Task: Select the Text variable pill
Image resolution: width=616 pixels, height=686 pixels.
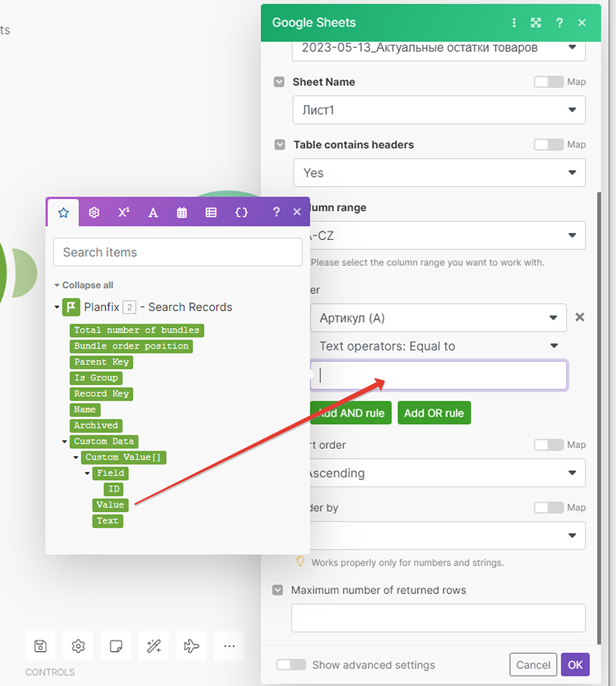Action: (x=108, y=521)
